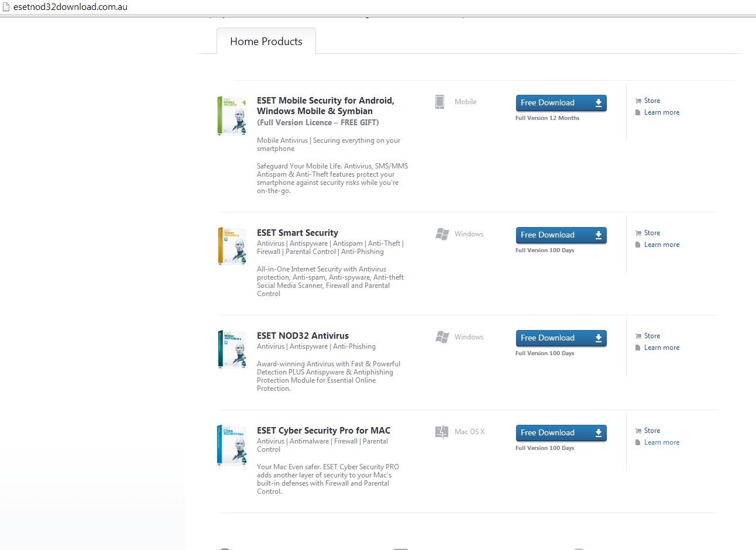Screen dimensions: 756x550
Task: Click the ESET NOD32 Antivirus box image
Action: coord(232,349)
